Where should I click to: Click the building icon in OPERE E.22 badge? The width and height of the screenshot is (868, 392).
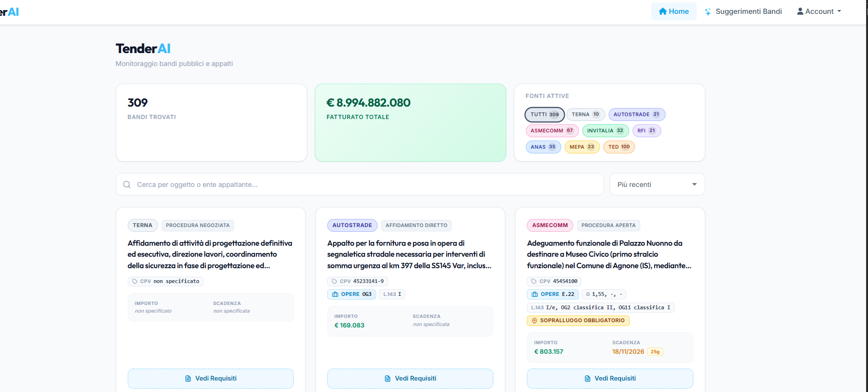(535, 294)
